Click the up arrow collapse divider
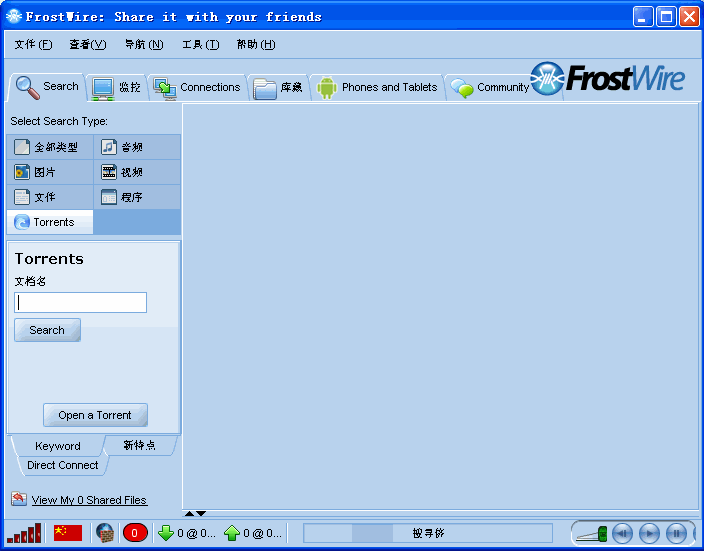Image resolution: width=704 pixels, height=551 pixels. [189, 513]
